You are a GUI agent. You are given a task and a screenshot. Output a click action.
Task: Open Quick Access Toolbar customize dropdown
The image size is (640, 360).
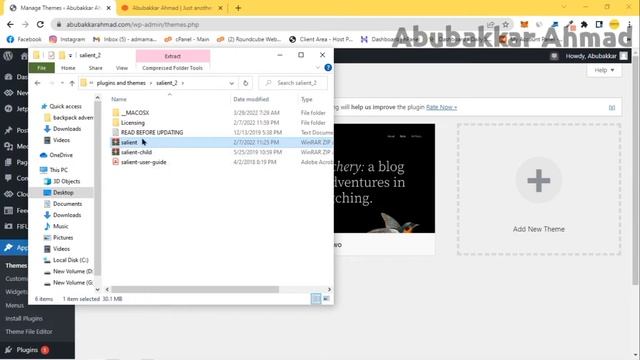point(71,55)
